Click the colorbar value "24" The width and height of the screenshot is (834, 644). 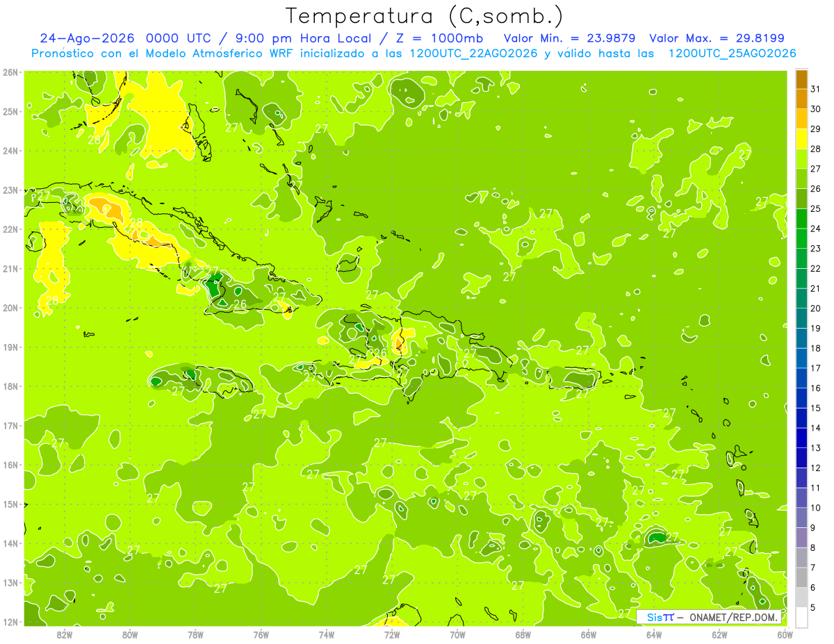coord(815,229)
